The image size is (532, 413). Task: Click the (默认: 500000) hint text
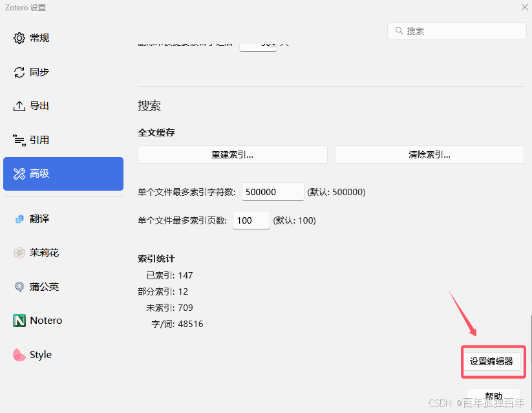pyautogui.click(x=336, y=192)
